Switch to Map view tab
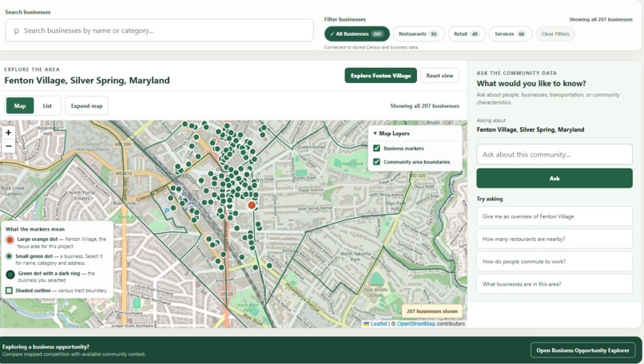The height and width of the screenshot is (364, 644). [x=20, y=106]
